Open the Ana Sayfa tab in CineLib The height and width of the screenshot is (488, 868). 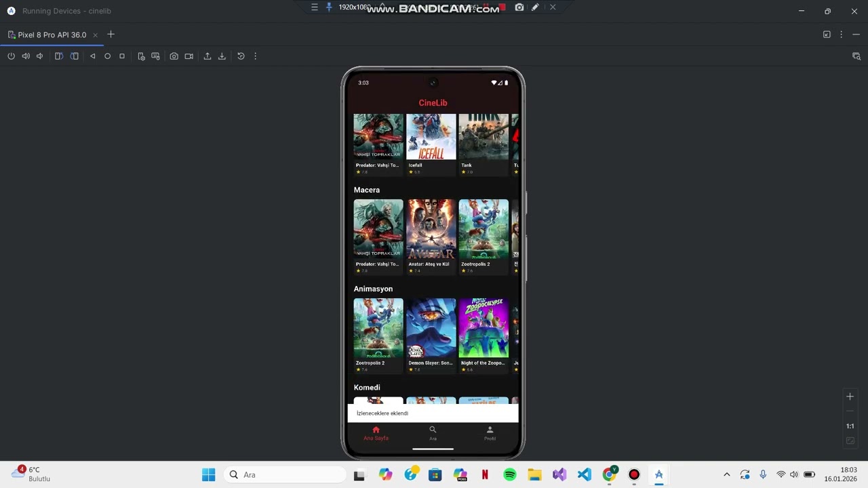[x=376, y=433]
